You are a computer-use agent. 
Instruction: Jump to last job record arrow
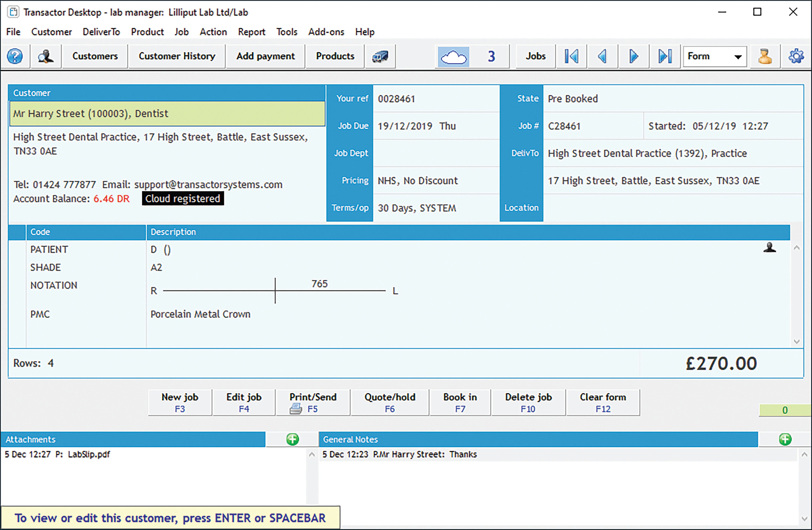coord(665,56)
